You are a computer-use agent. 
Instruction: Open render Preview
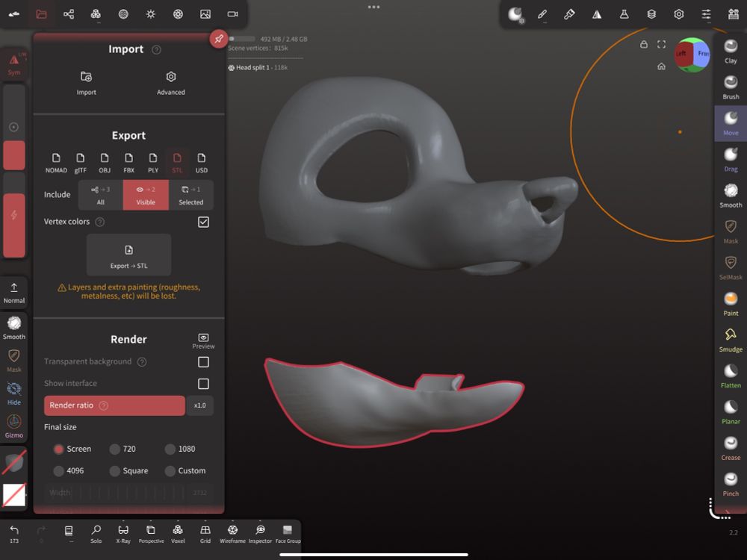(203, 341)
